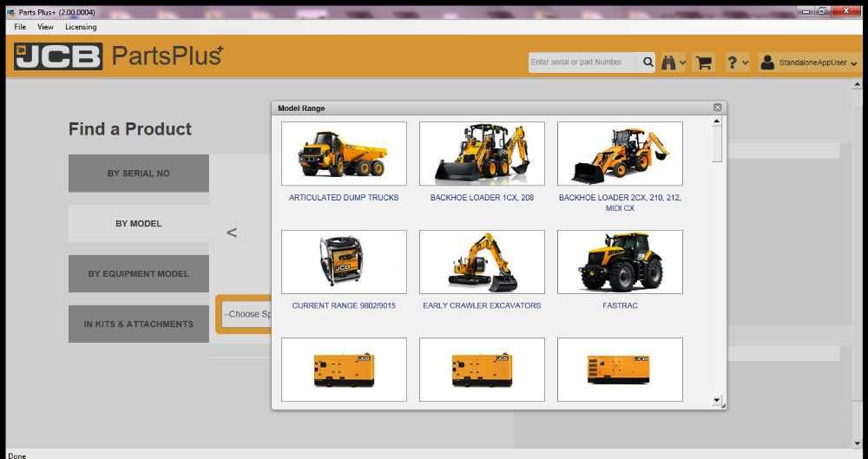Click the Current Range 9802/9015 thumbnail
The width and height of the screenshot is (868, 459).
(344, 262)
